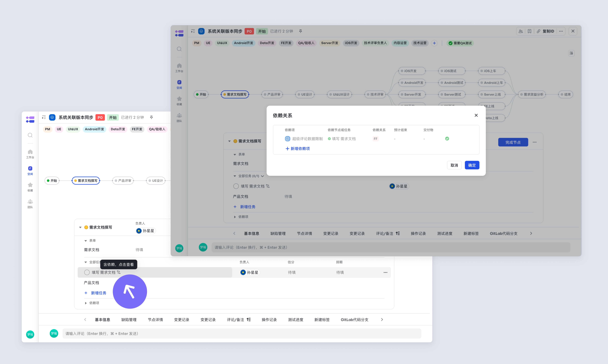Click the dependency icon beside 填写 需求文档 in the left window
This screenshot has width=608, height=364.
[119, 272]
